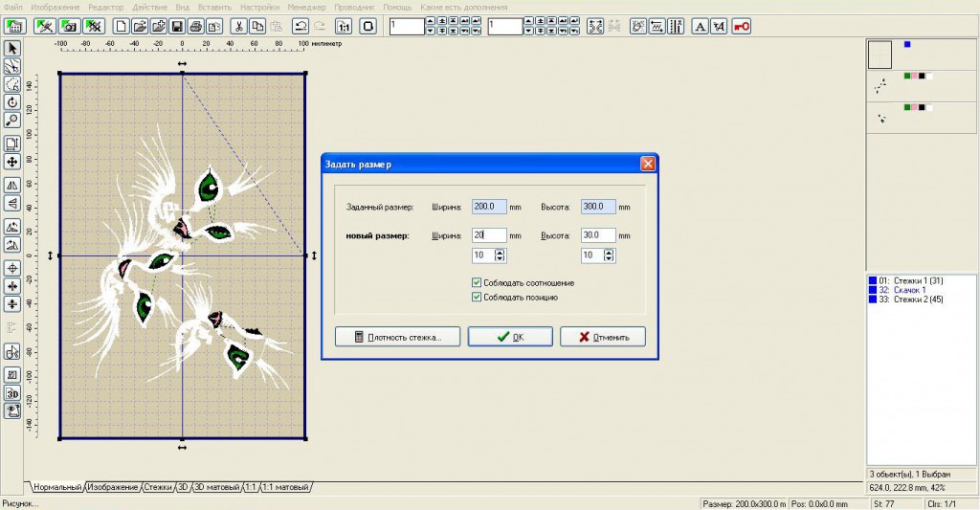Click the height percentage spinner arrows
The height and width of the screenshot is (510, 980).
tap(609, 255)
